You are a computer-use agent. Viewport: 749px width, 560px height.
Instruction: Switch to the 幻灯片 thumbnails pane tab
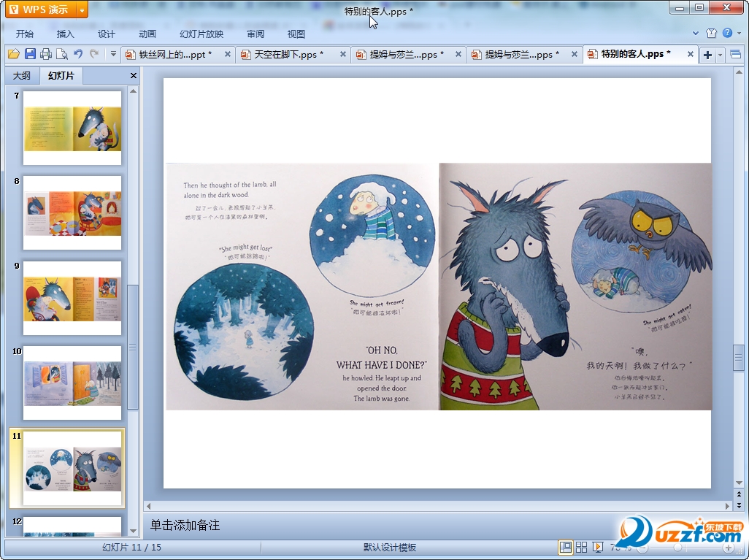point(61,75)
